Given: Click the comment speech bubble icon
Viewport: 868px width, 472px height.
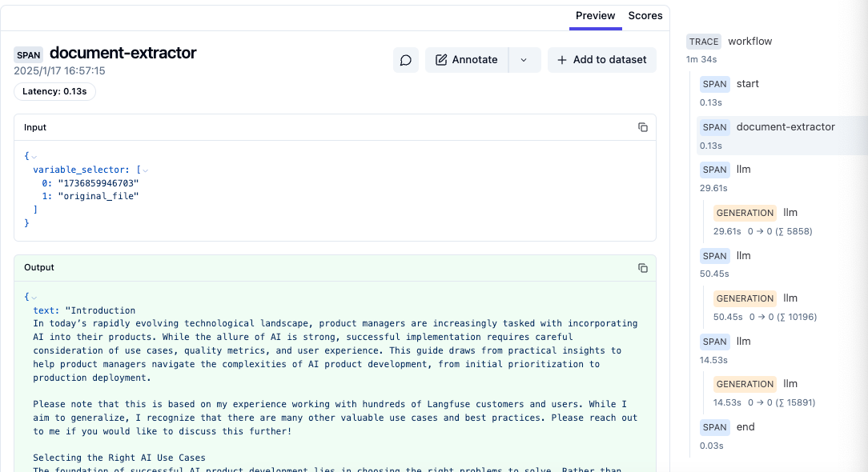Looking at the screenshot, I should pyautogui.click(x=406, y=60).
